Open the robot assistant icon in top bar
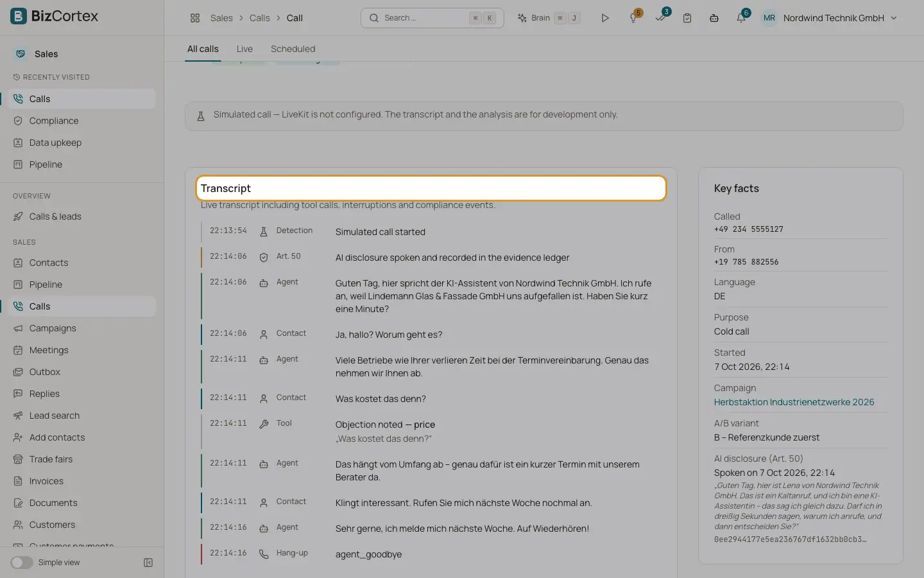 click(714, 18)
